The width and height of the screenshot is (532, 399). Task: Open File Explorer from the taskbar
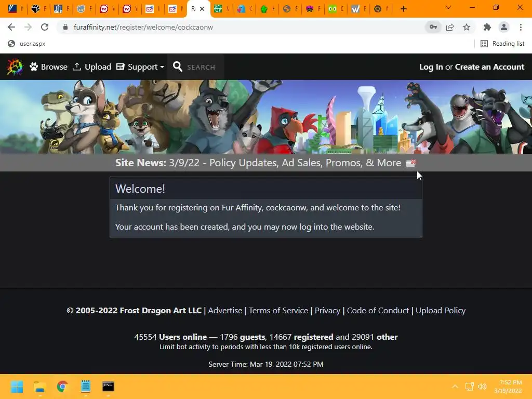click(x=39, y=387)
